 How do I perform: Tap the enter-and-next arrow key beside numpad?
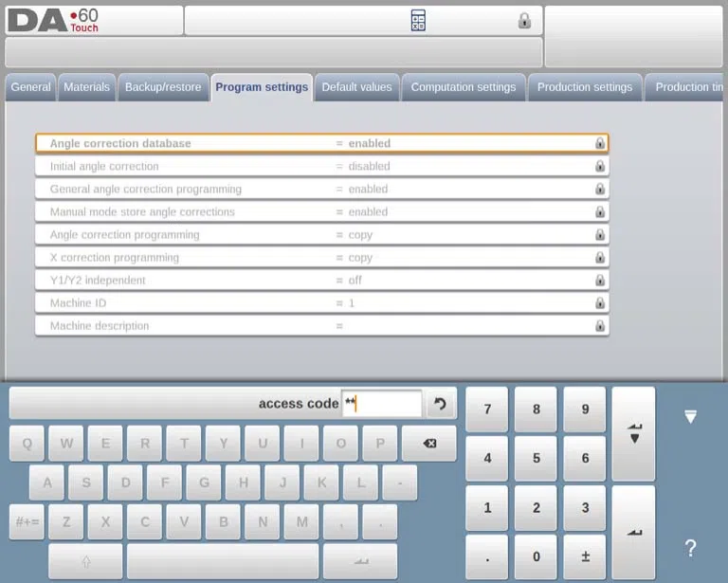tap(634, 433)
